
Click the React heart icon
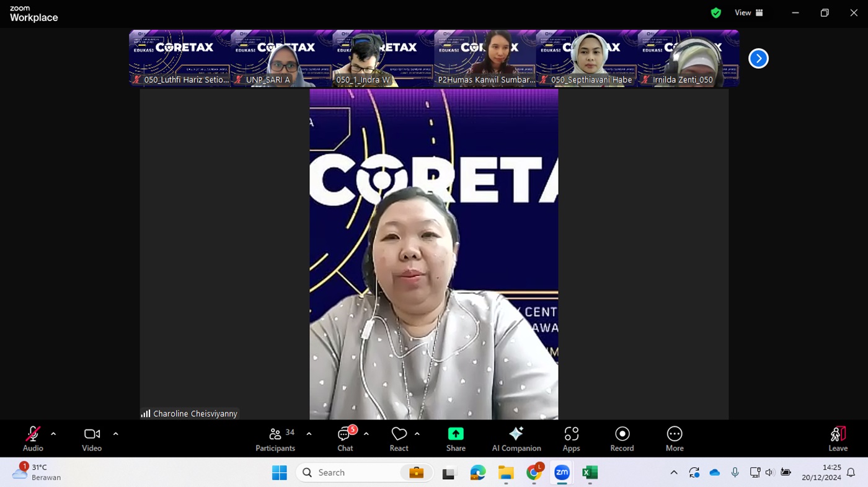coord(399,439)
